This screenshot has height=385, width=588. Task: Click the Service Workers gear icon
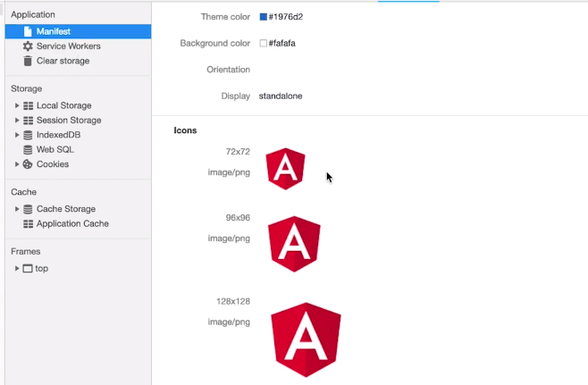(x=28, y=46)
